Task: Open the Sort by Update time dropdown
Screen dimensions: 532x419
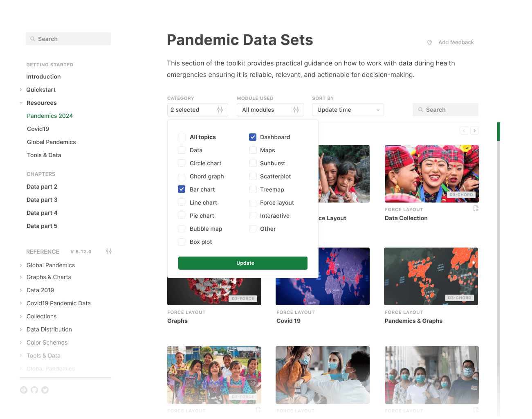Action: [348, 110]
